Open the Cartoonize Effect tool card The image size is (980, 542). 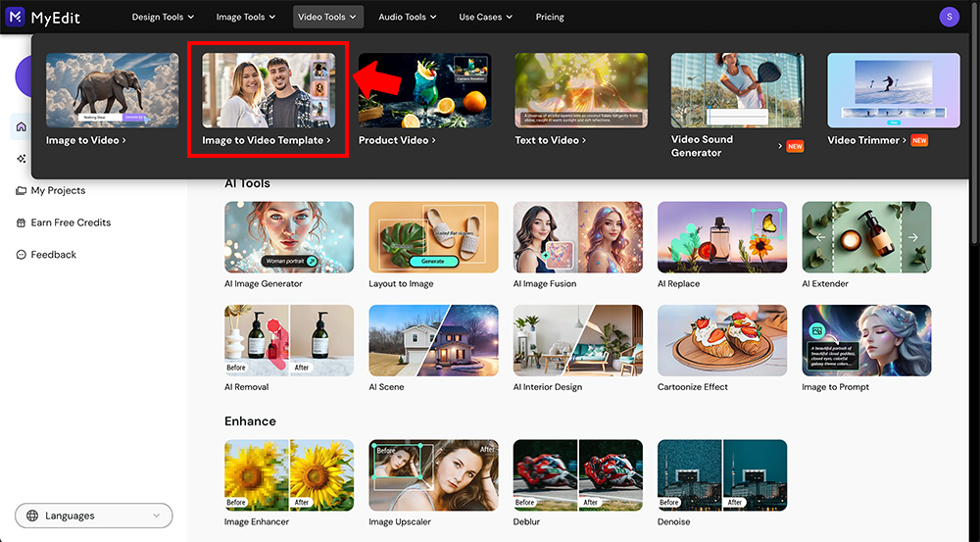(x=722, y=341)
